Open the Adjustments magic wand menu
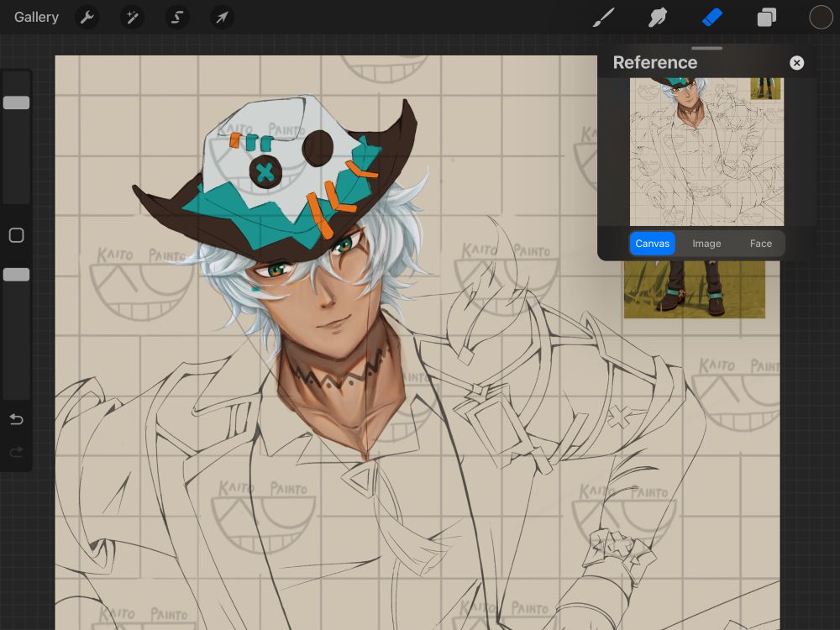840x630 pixels. (x=132, y=17)
